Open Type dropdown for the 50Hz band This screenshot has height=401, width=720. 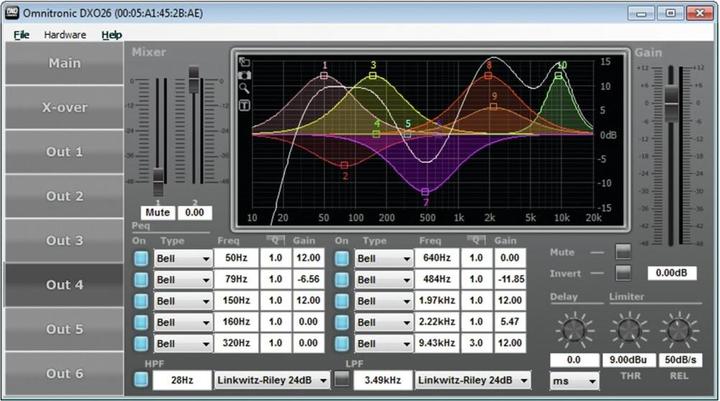[x=184, y=258]
